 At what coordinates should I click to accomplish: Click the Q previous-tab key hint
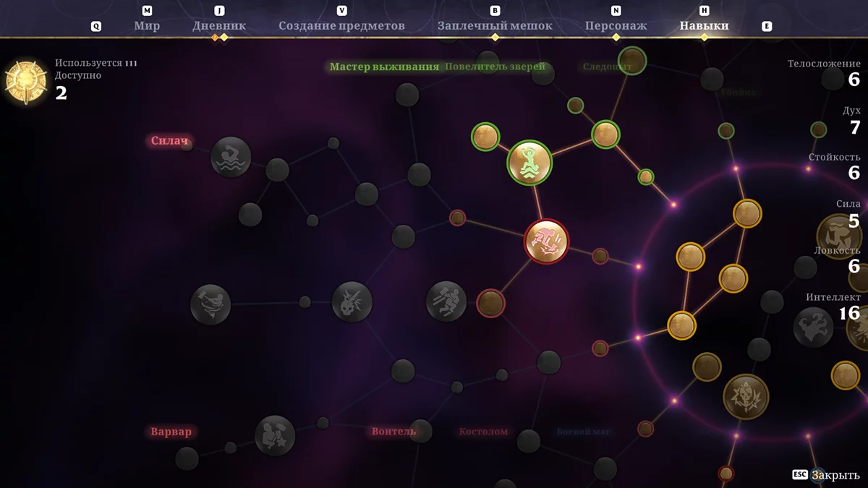click(x=96, y=26)
